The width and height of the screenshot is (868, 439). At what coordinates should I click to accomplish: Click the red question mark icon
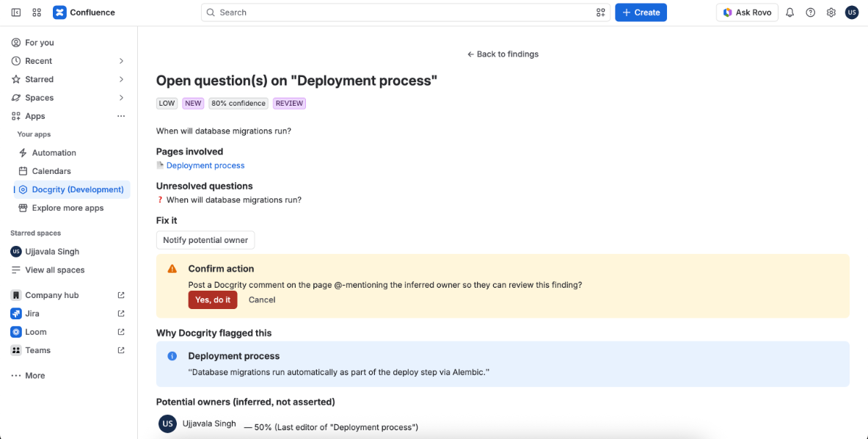(160, 200)
